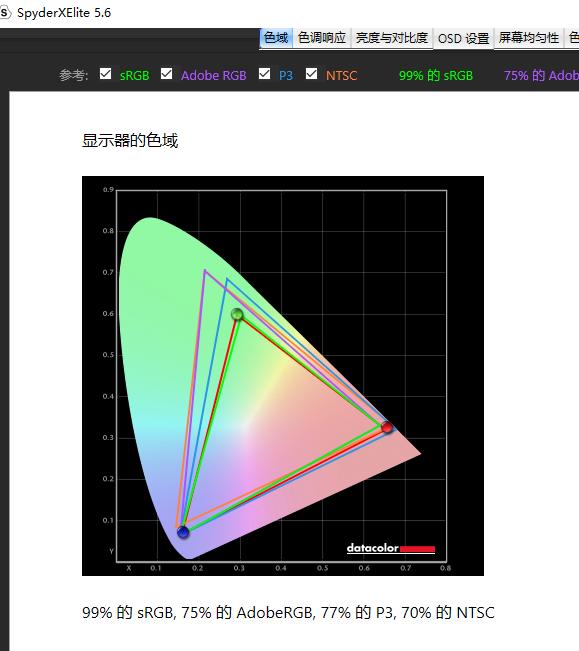579x651 pixels.
Task: Toggle the Adobe RGB reference checkbox
Action: point(166,74)
